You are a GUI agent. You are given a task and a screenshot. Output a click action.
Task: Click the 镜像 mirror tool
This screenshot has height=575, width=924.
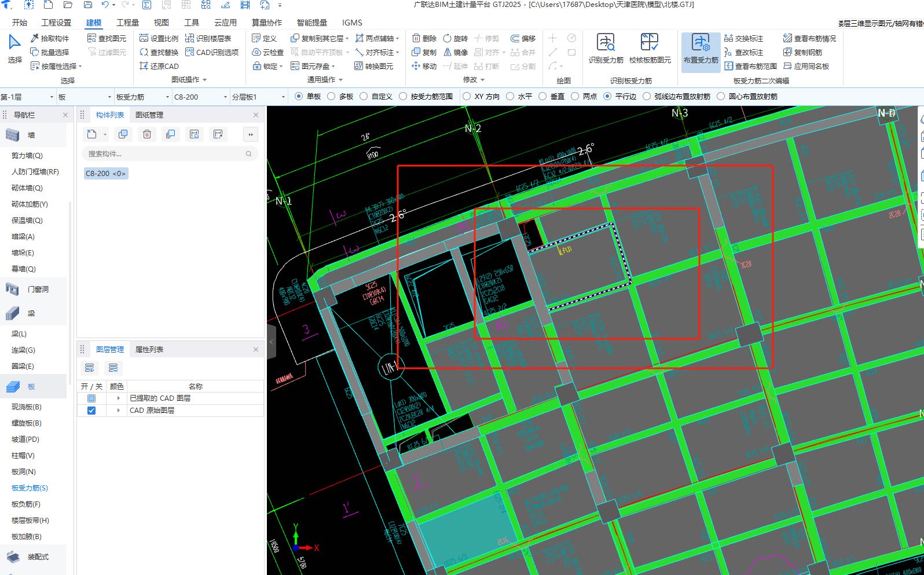pos(456,52)
